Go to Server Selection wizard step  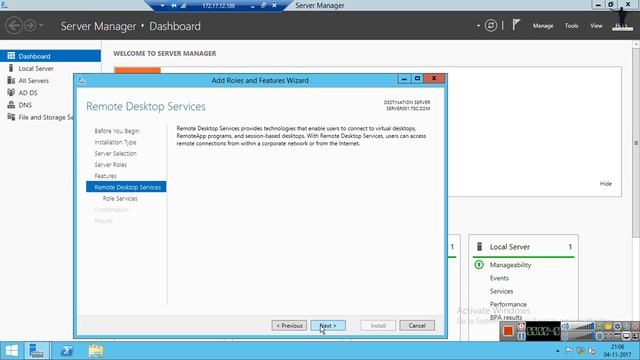(116, 153)
